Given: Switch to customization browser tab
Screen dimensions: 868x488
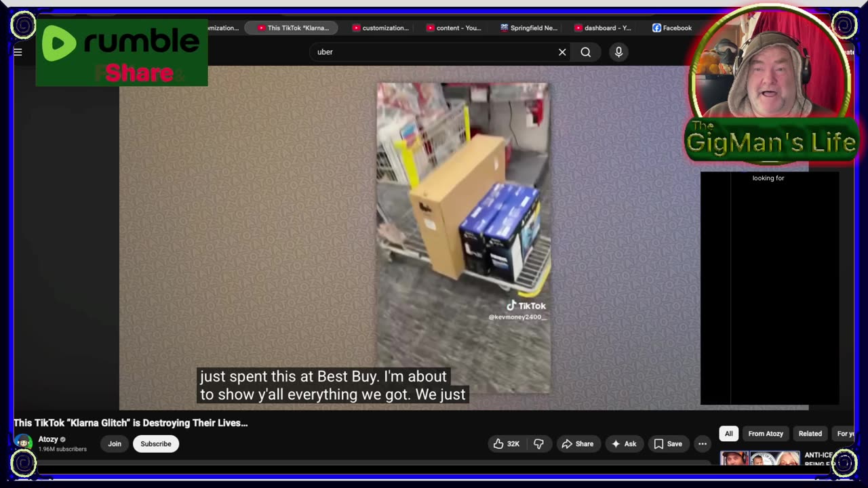Looking at the screenshot, I should point(380,28).
